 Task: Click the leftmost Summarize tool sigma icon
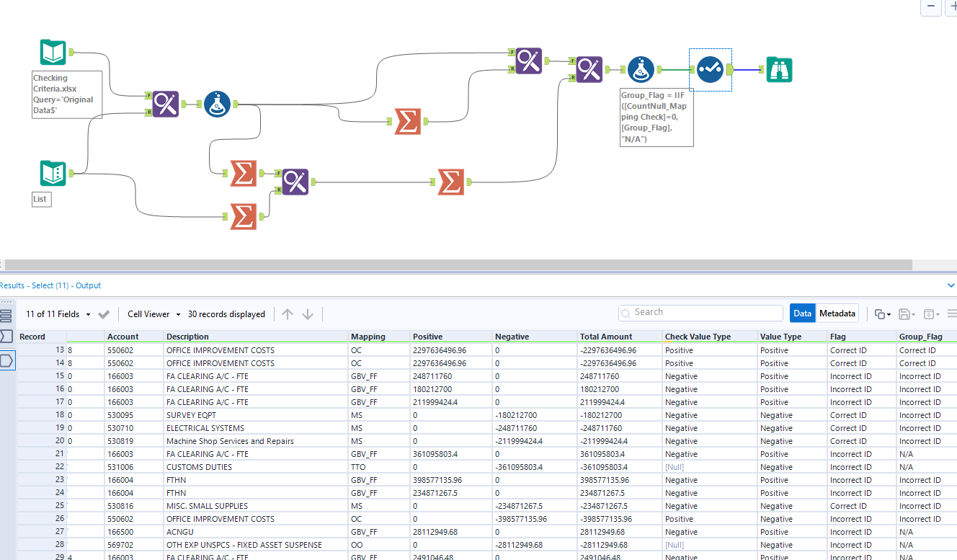244,173
